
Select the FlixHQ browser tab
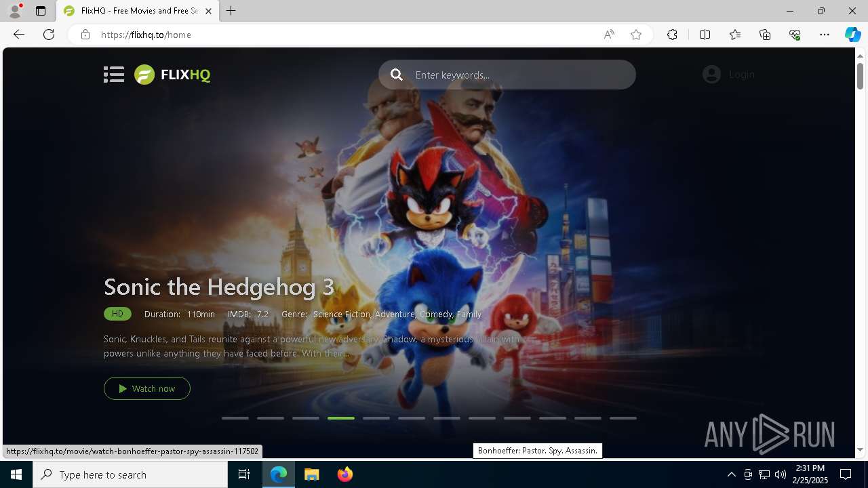click(138, 11)
